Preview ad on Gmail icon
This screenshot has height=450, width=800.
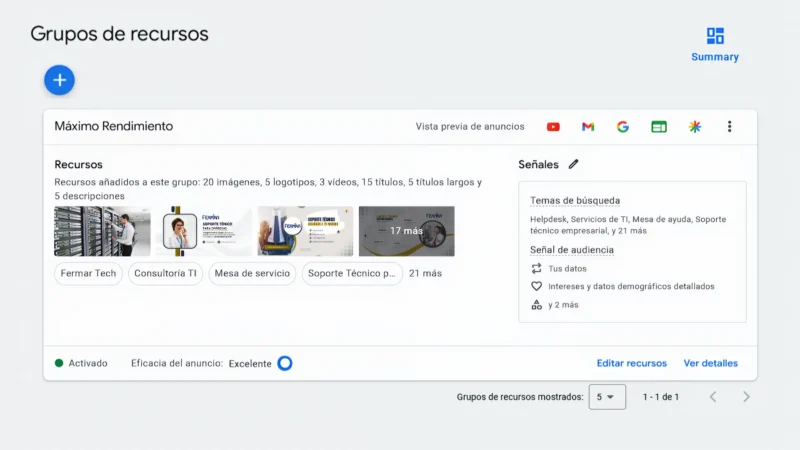click(588, 127)
